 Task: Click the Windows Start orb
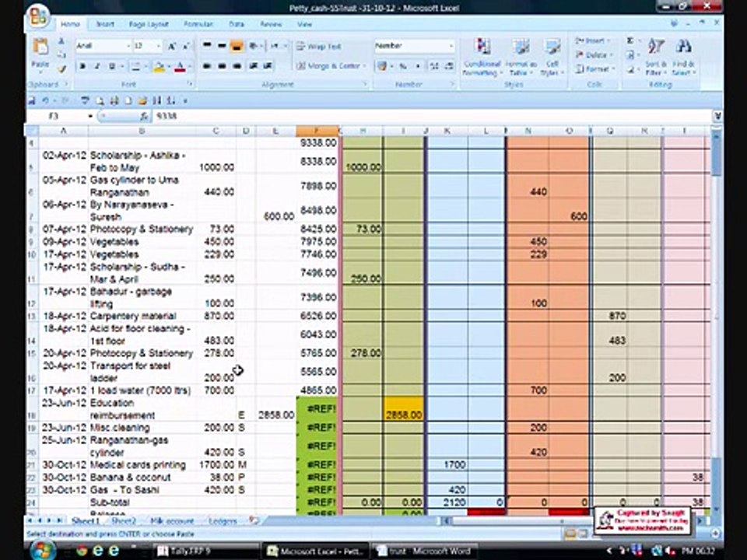43,551
